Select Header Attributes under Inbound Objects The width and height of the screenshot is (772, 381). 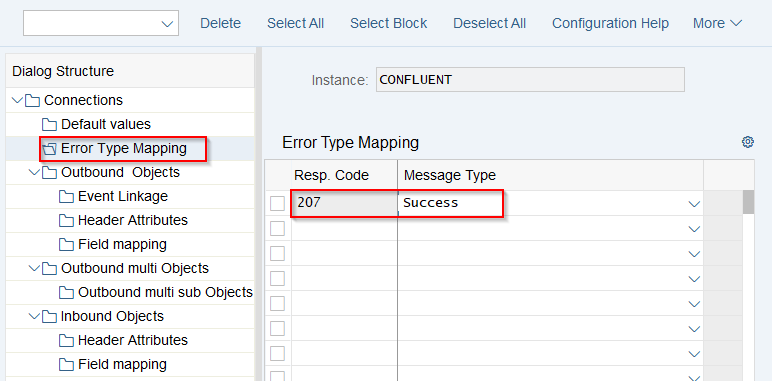pos(132,340)
